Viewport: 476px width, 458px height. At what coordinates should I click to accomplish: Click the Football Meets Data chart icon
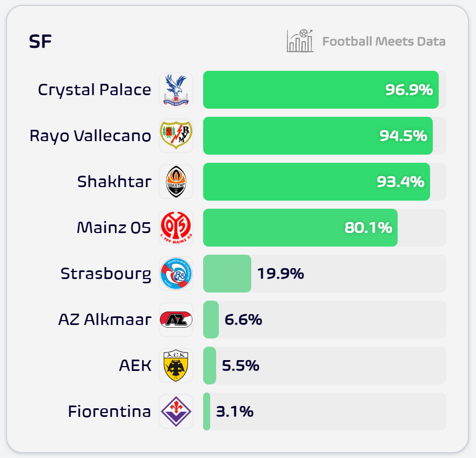click(300, 41)
